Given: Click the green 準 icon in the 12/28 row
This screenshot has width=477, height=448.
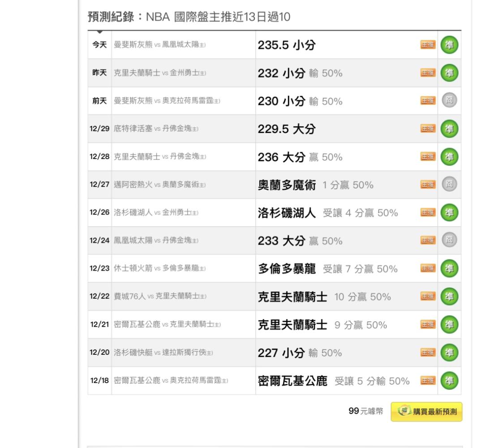Looking at the screenshot, I should pos(449,157).
